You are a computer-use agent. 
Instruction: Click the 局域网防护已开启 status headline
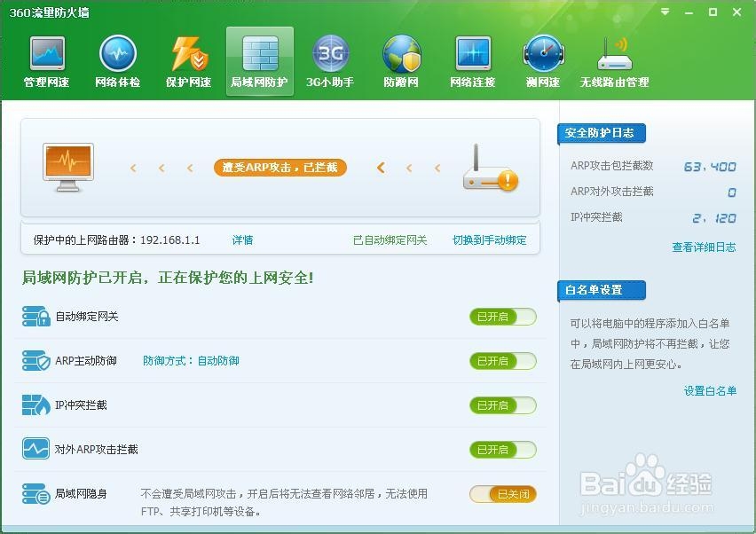pyautogui.click(x=168, y=278)
